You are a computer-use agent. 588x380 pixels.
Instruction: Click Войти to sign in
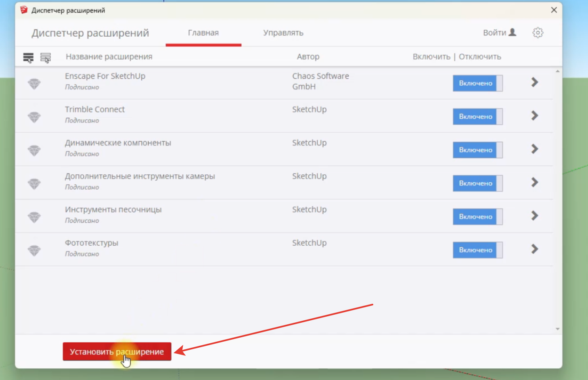(x=499, y=33)
